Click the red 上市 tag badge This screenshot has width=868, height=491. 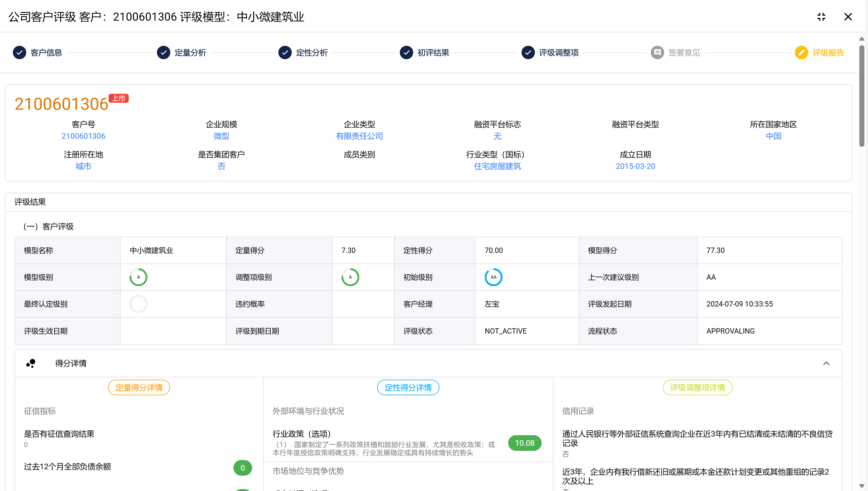(119, 98)
